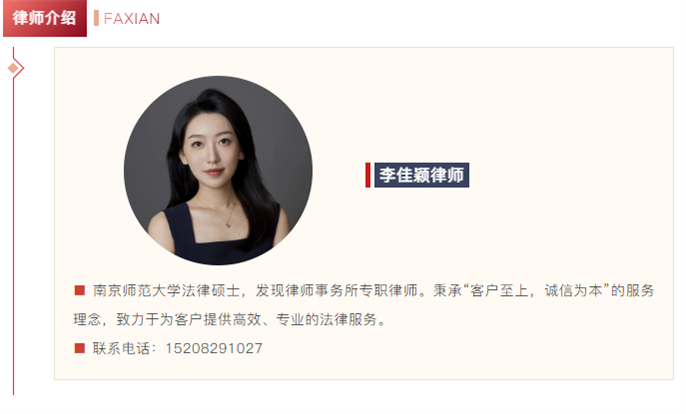The height and width of the screenshot is (414, 686).
Task: Click the 发现律师事务所专职律师 phrase
Action: pos(336,291)
